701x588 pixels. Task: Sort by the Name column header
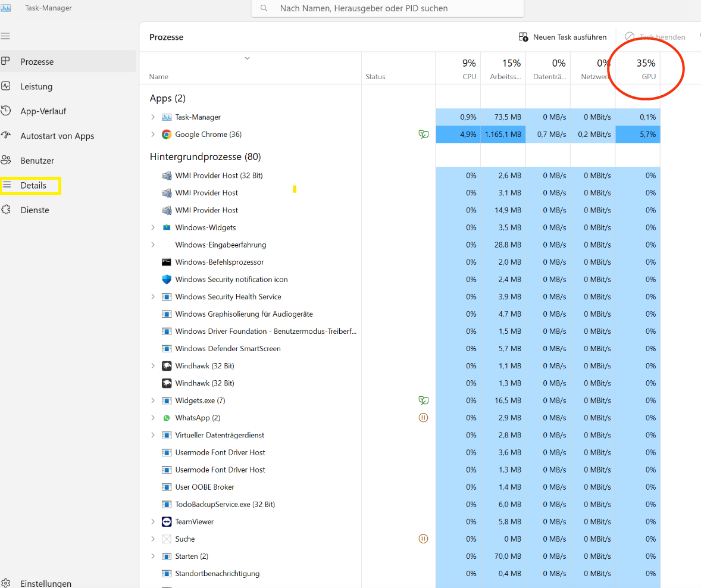(x=251, y=68)
